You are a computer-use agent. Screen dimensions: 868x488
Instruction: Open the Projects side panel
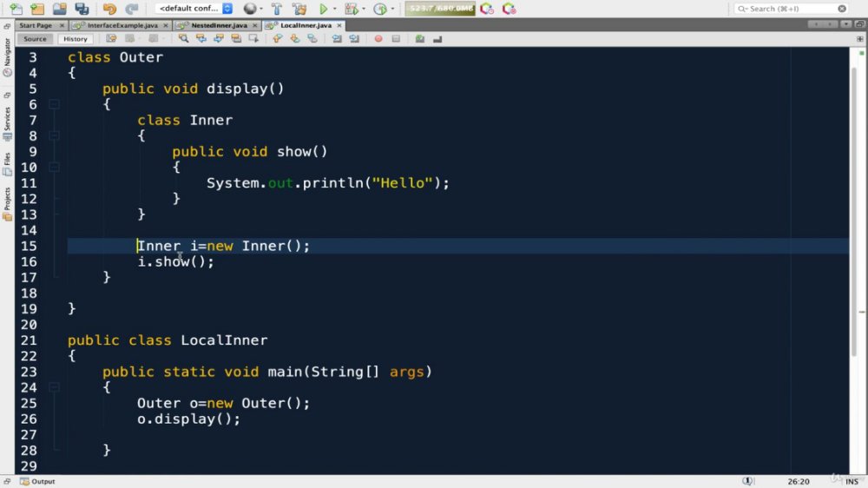(x=7, y=204)
